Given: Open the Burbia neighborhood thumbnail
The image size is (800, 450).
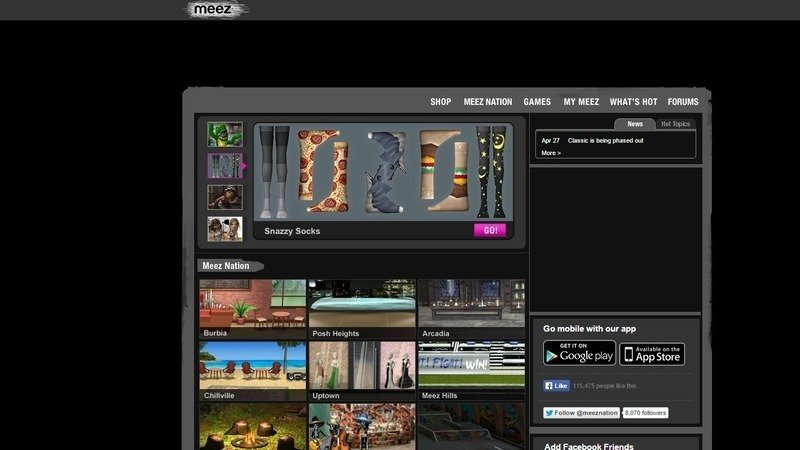Looking at the screenshot, I should pos(252,308).
